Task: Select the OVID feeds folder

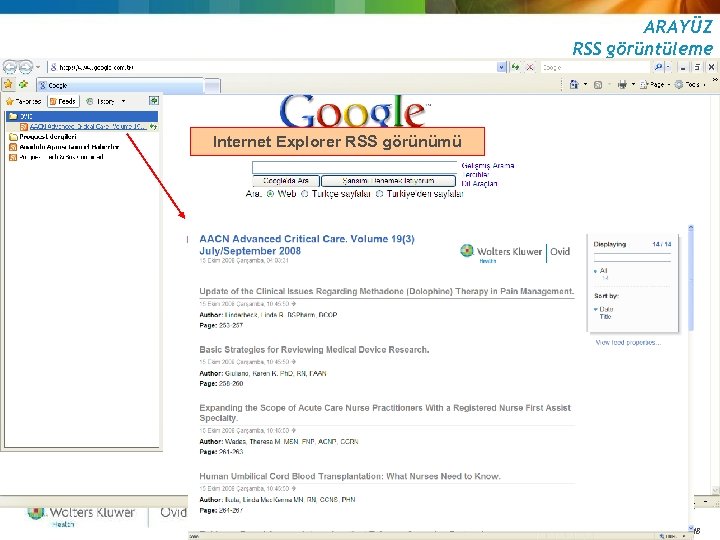Action: (82, 116)
